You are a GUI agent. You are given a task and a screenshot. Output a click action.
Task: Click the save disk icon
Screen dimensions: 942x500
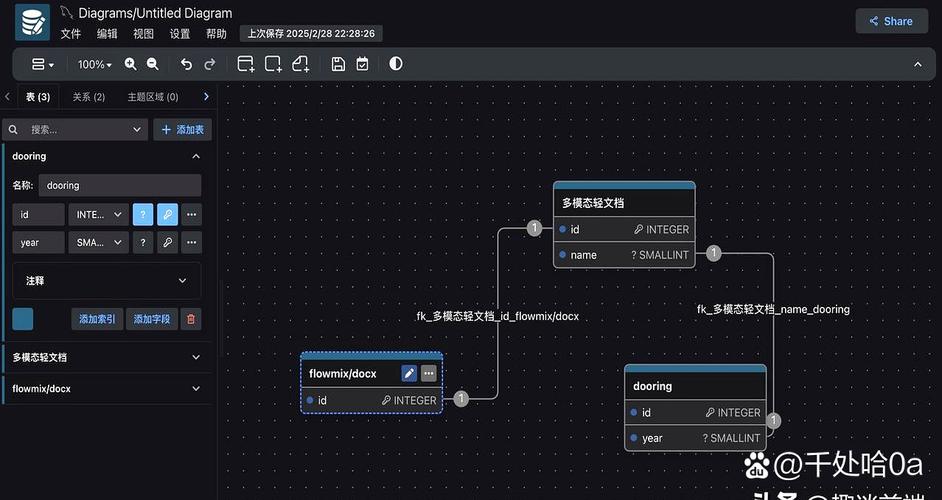click(338, 64)
